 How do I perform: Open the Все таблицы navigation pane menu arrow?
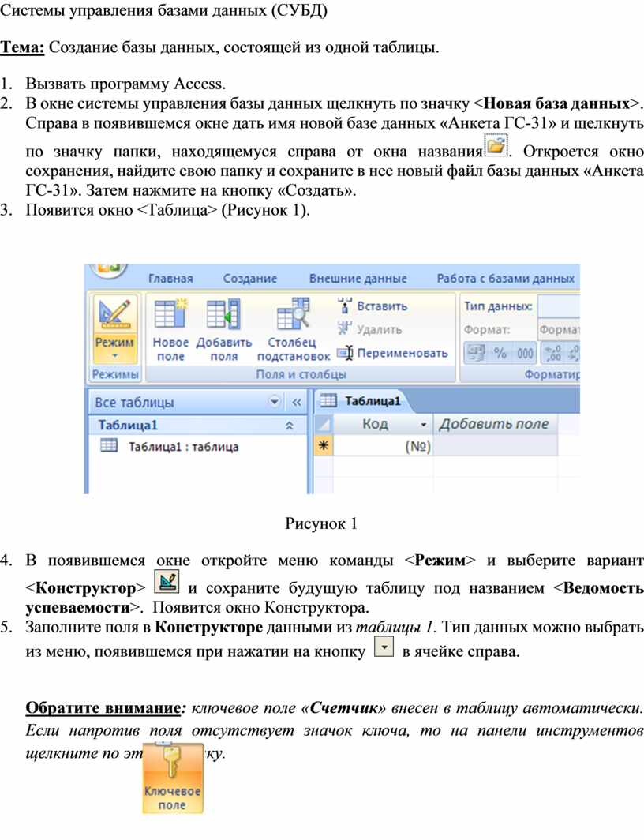pos(275,401)
